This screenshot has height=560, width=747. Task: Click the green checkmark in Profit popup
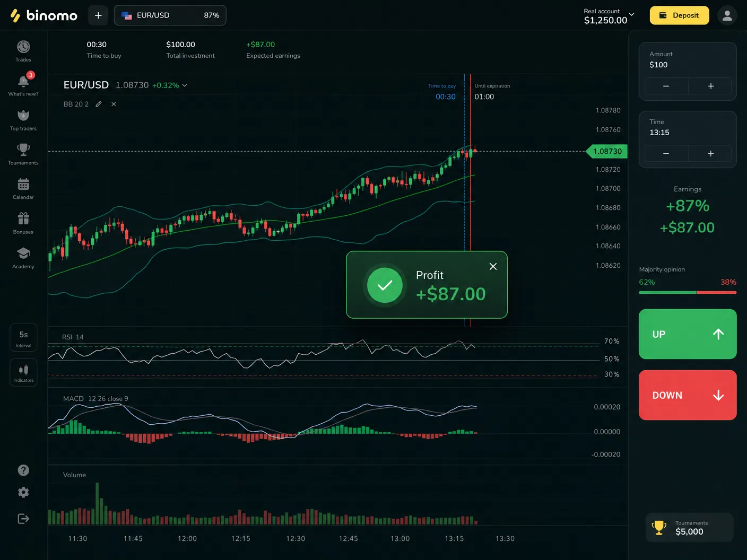(x=385, y=285)
